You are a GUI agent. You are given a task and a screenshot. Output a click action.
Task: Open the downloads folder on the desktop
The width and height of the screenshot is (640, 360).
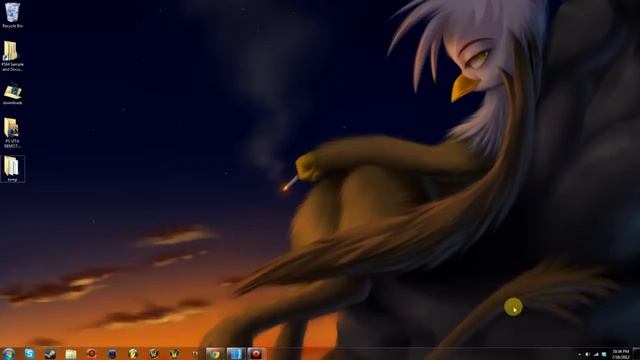click(12, 94)
